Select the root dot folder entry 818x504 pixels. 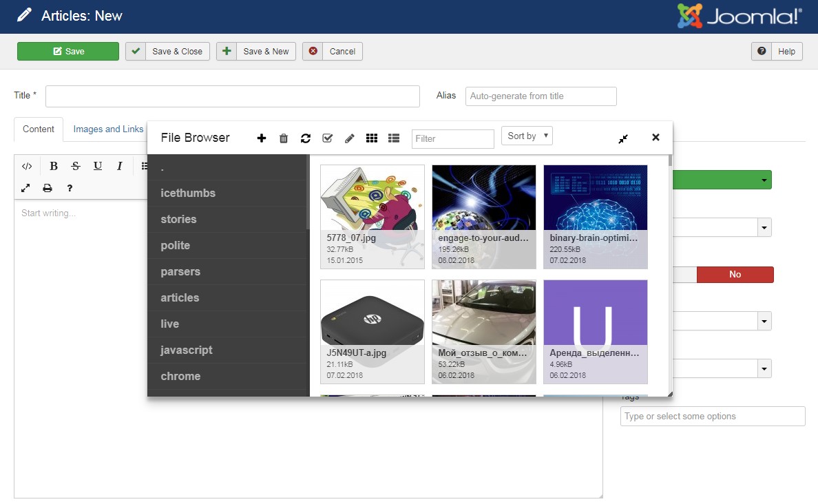(228, 167)
